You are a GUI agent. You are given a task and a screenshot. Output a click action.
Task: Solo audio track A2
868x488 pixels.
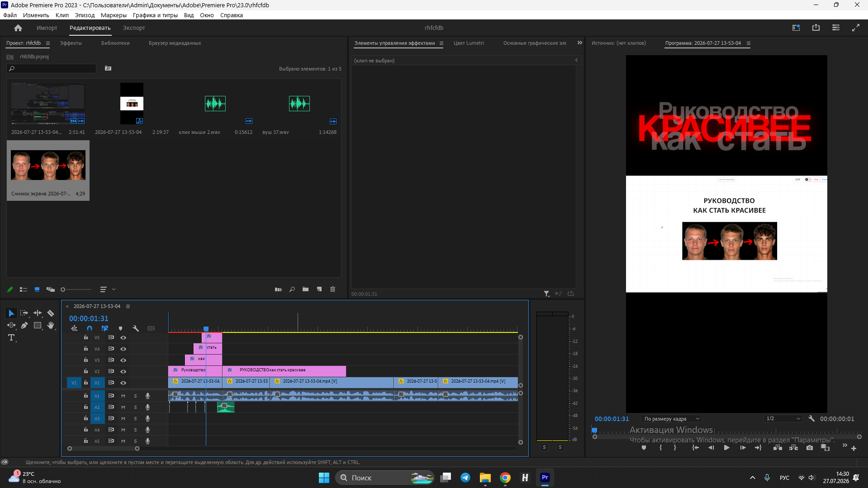click(x=135, y=407)
